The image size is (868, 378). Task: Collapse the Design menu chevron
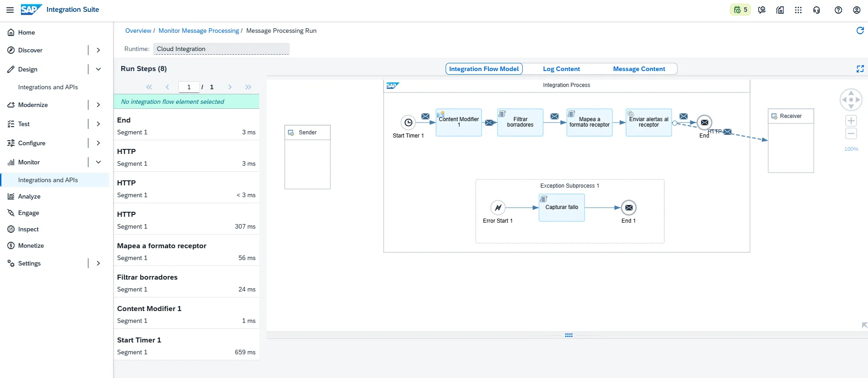(98, 69)
